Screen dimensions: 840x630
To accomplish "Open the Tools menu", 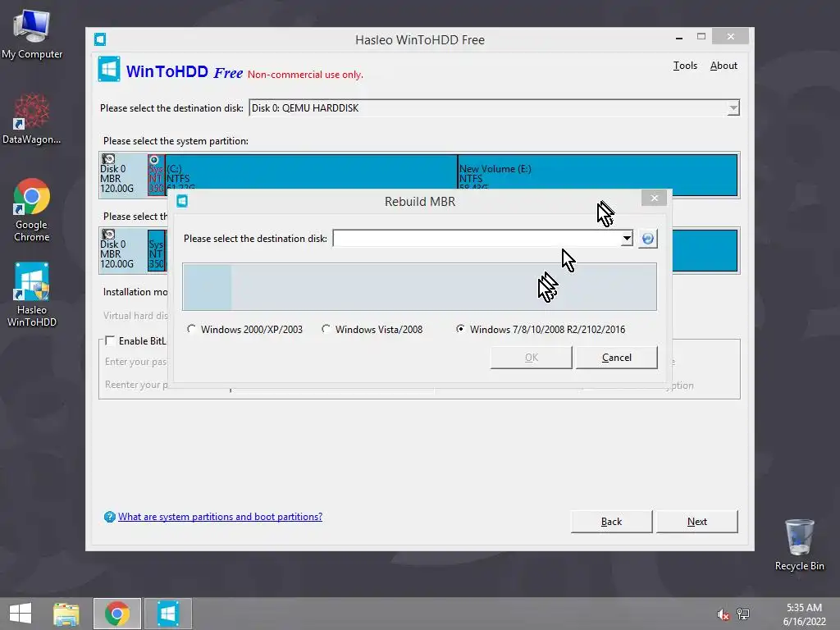I will coord(685,66).
